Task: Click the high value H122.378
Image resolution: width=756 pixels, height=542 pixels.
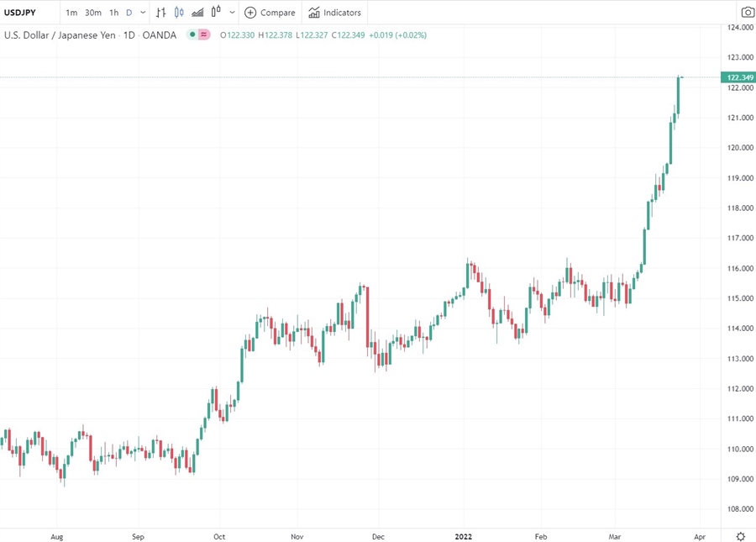Action: click(x=276, y=35)
